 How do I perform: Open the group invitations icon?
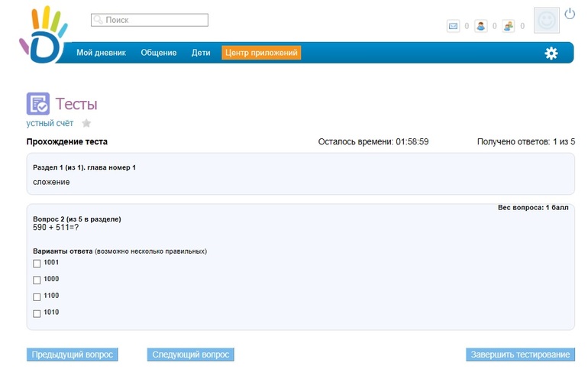(x=509, y=26)
